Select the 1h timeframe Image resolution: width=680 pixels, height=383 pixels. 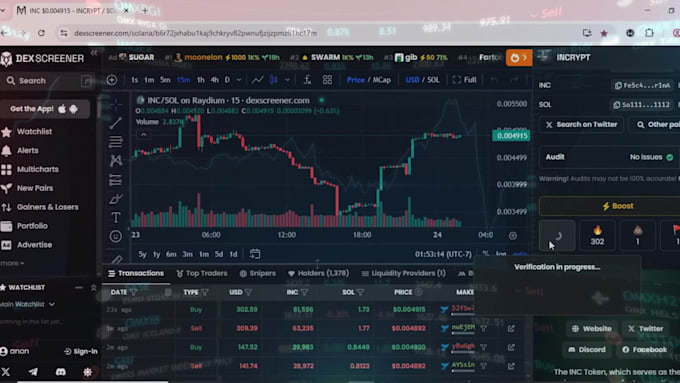(200, 80)
